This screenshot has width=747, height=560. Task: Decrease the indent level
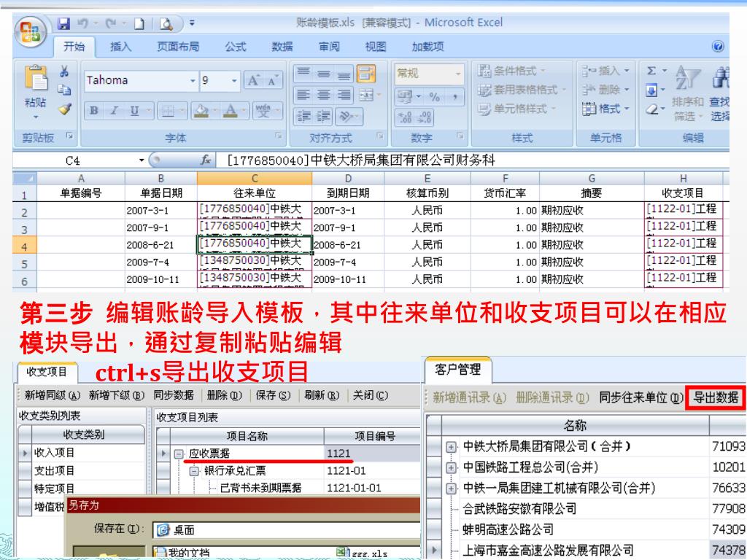(303, 116)
